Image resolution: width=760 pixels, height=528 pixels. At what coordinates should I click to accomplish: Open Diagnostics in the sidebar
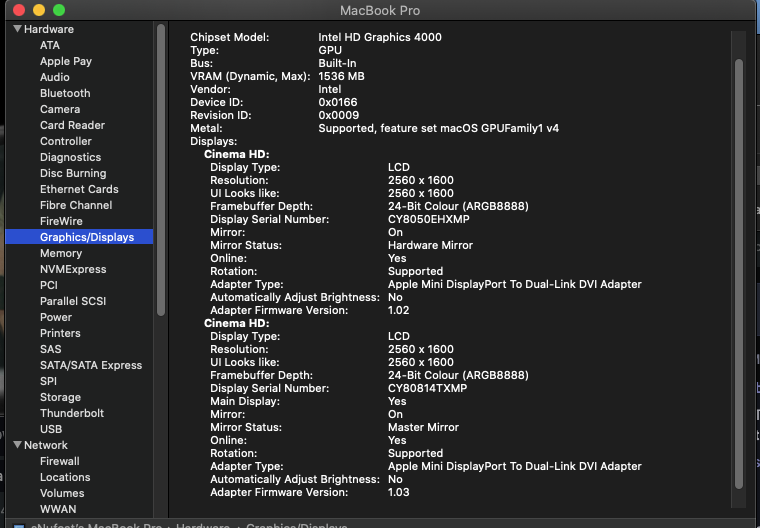pyautogui.click(x=71, y=157)
